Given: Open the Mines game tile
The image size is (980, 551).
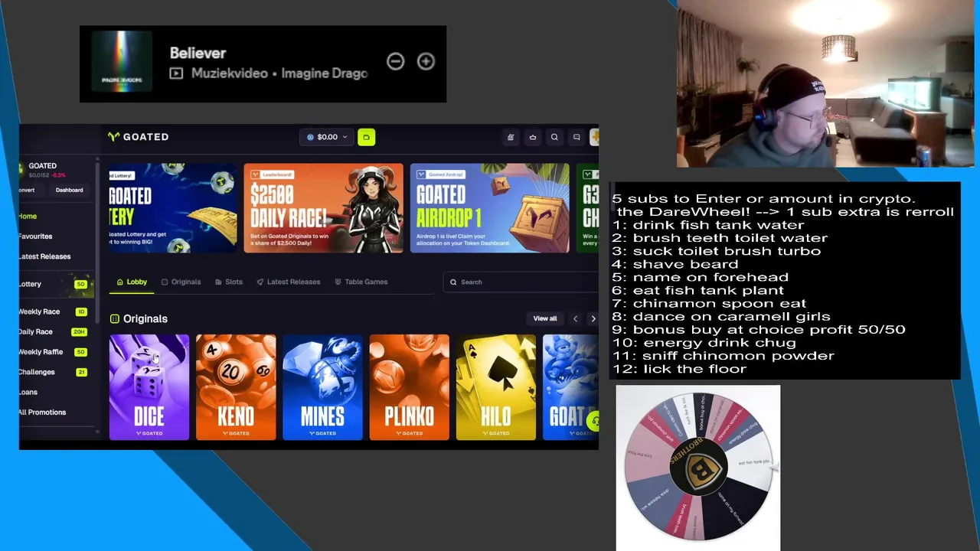Looking at the screenshot, I should pos(322,387).
